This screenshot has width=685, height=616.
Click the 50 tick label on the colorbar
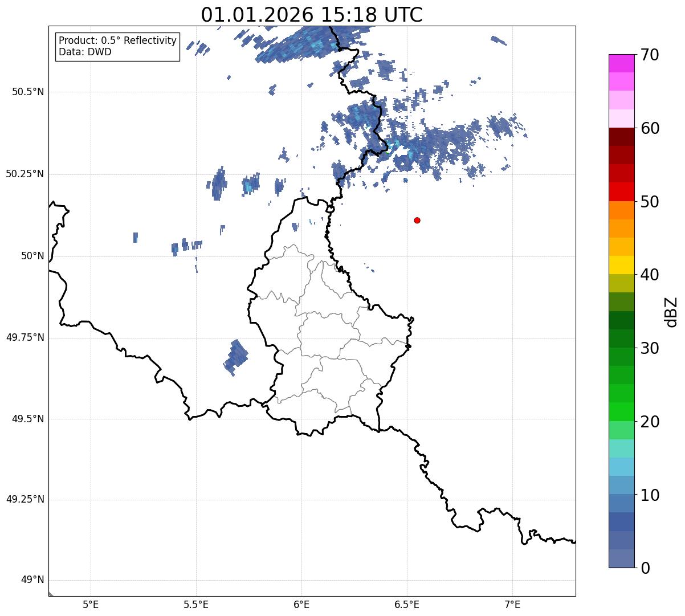[650, 202]
